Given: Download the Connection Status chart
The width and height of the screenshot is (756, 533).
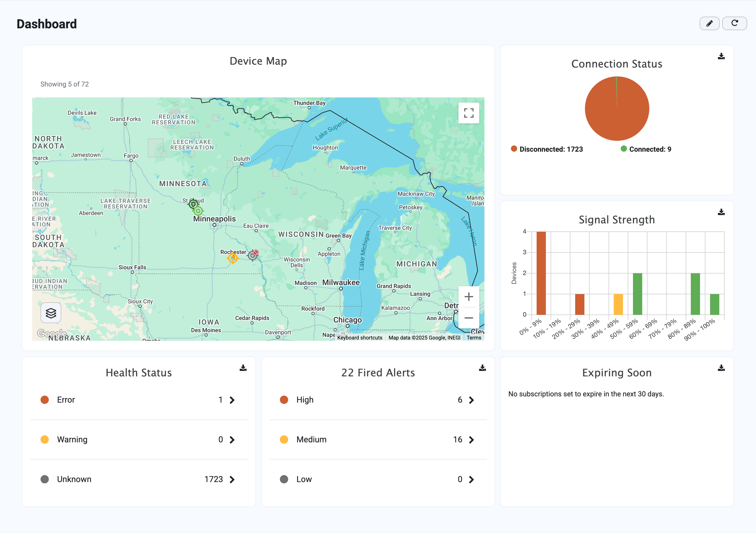Looking at the screenshot, I should pos(721,56).
